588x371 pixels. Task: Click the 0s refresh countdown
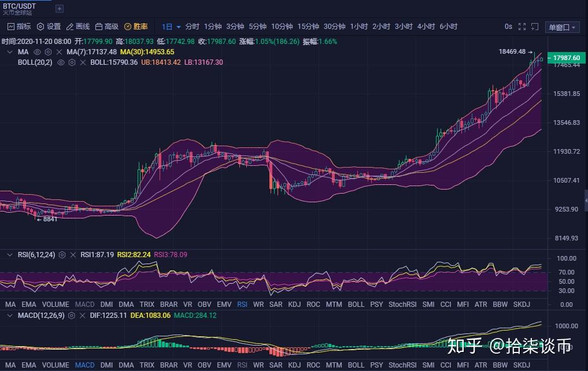click(508, 27)
